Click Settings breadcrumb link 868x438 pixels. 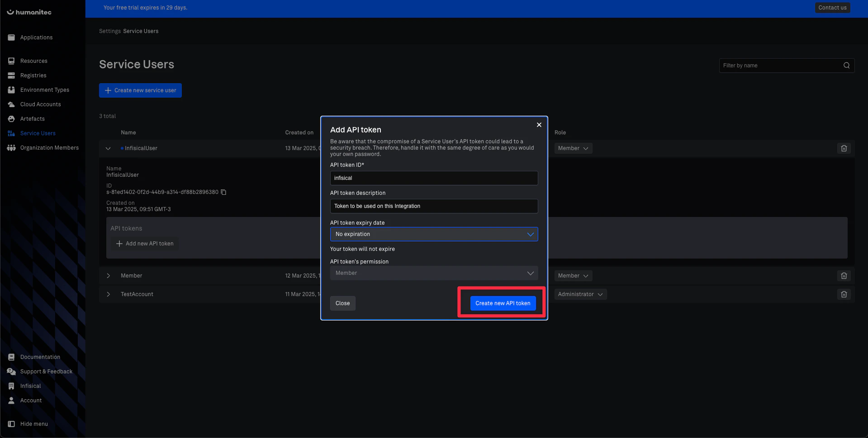click(x=110, y=31)
